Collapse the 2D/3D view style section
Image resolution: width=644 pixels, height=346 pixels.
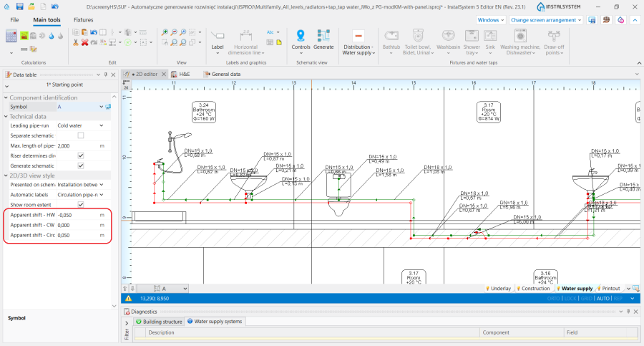coord(6,176)
